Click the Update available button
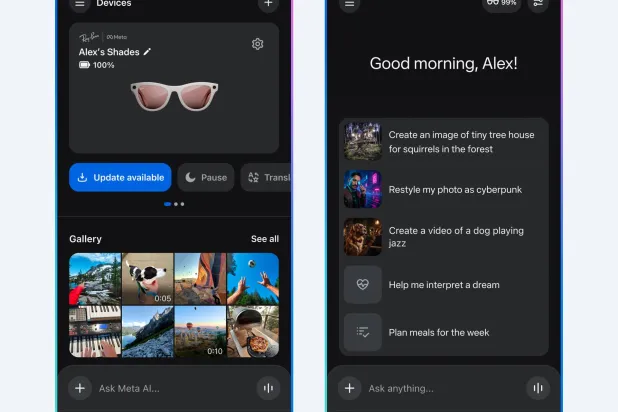 [x=120, y=177]
